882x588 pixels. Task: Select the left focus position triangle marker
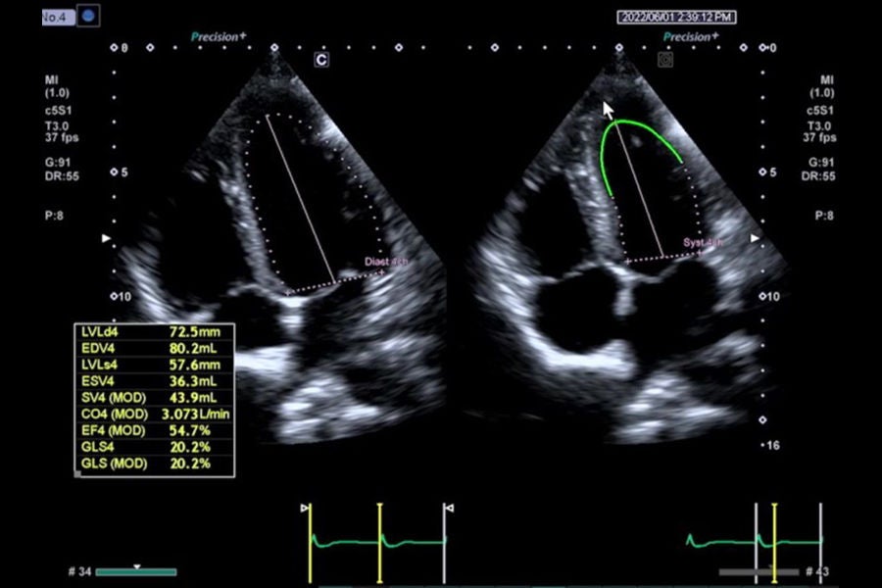click(x=106, y=238)
